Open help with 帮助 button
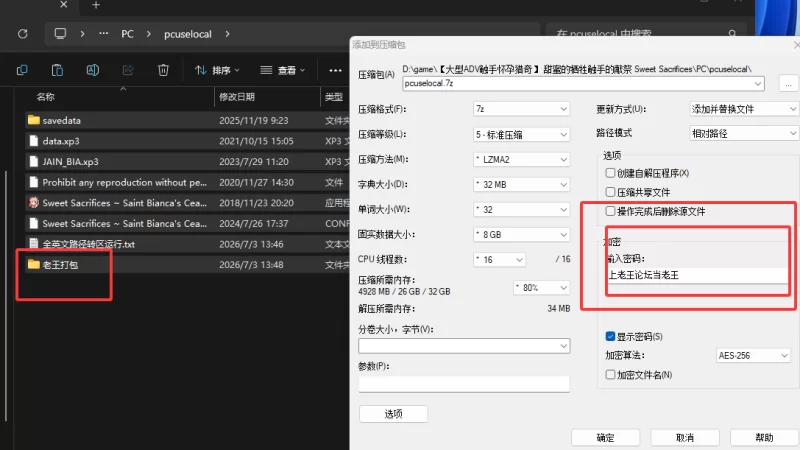800x450 pixels. click(764, 438)
